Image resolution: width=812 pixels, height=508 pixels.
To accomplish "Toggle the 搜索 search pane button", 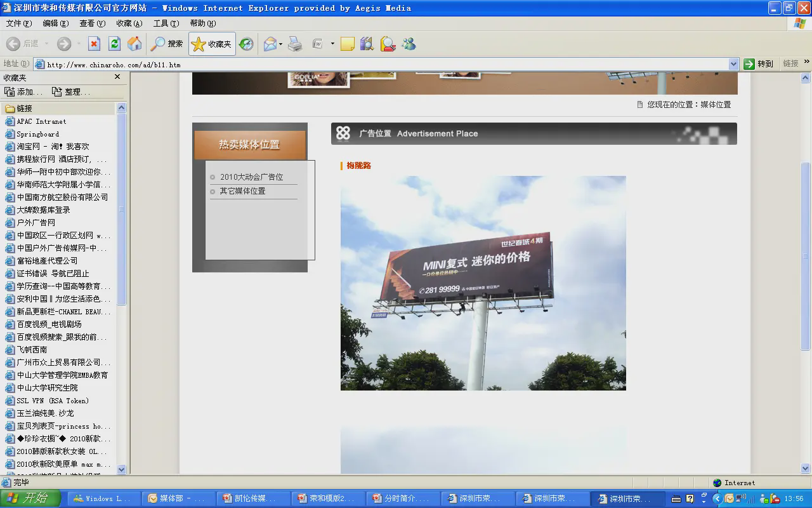I will point(167,44).
